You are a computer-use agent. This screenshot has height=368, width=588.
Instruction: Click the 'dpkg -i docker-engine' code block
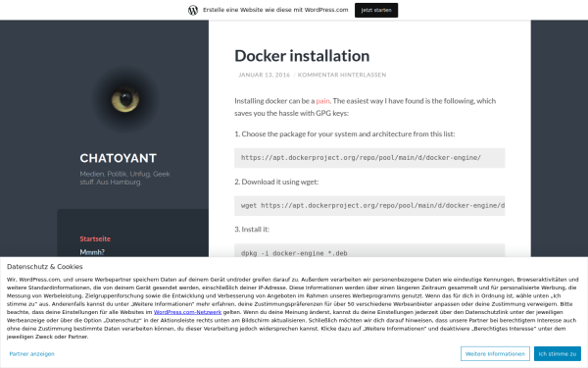pyautogui.click(x=369, y=251)
